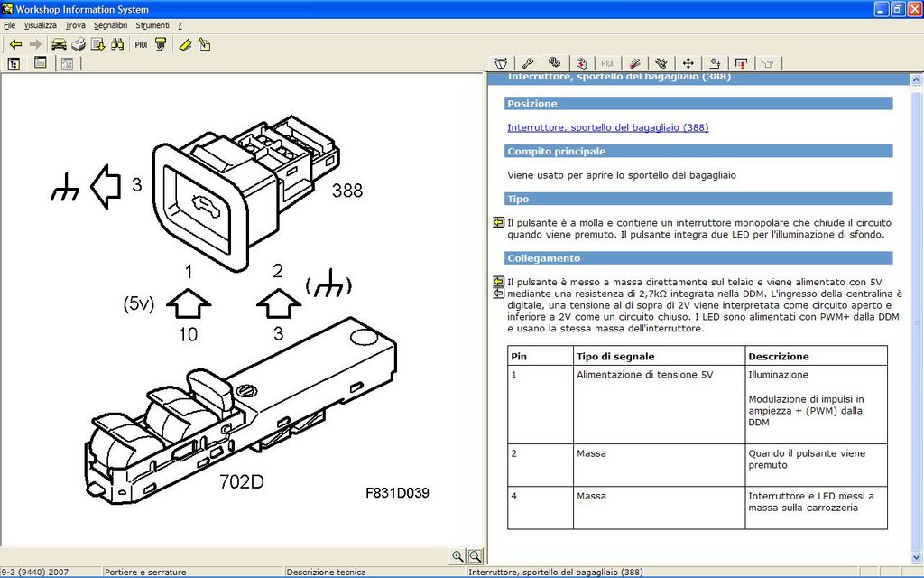Follow the Interruttore, sportello del bagagliaio (388) link
The image size is (924, 578).
(x=607, y=127)
